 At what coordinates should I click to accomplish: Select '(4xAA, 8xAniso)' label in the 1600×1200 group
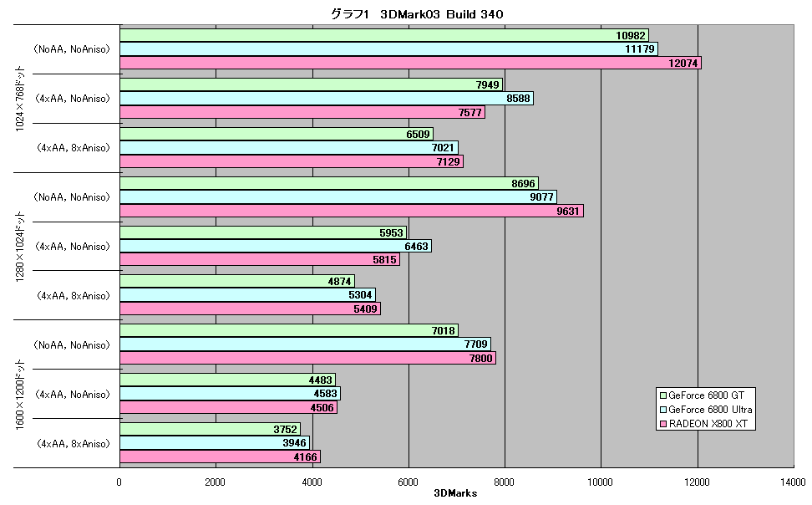coord(73,443)
